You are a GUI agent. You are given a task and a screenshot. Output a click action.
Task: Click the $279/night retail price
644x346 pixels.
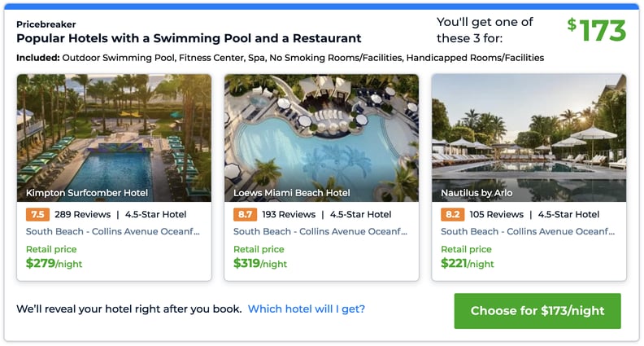(x=54, y=263)
